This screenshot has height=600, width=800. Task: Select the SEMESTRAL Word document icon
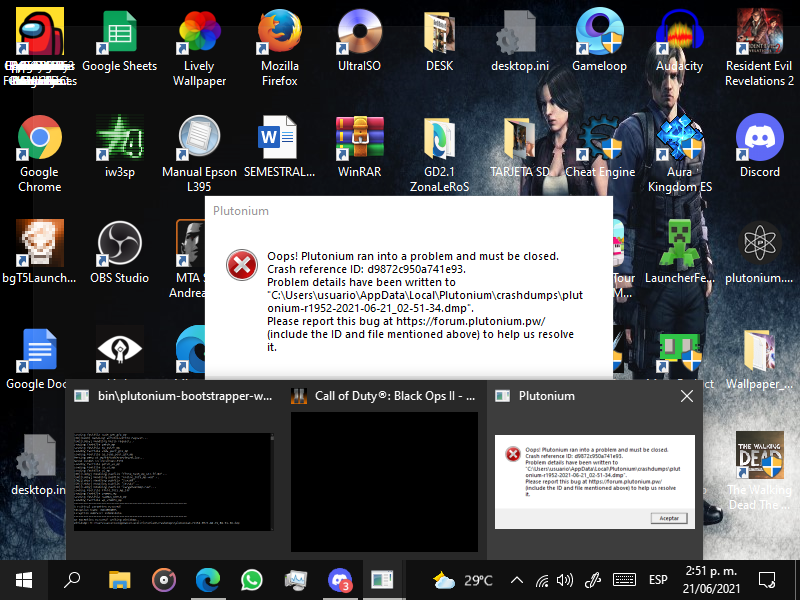click(279, 147)
